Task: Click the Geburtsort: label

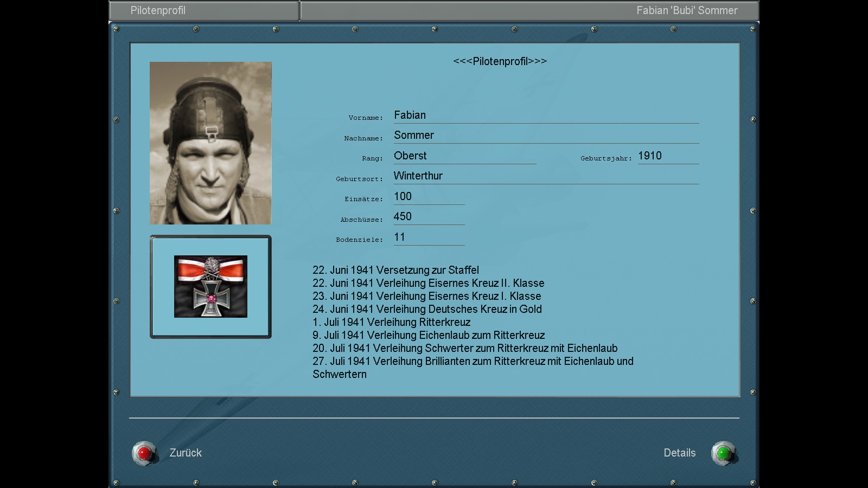Action: [359, 179]
